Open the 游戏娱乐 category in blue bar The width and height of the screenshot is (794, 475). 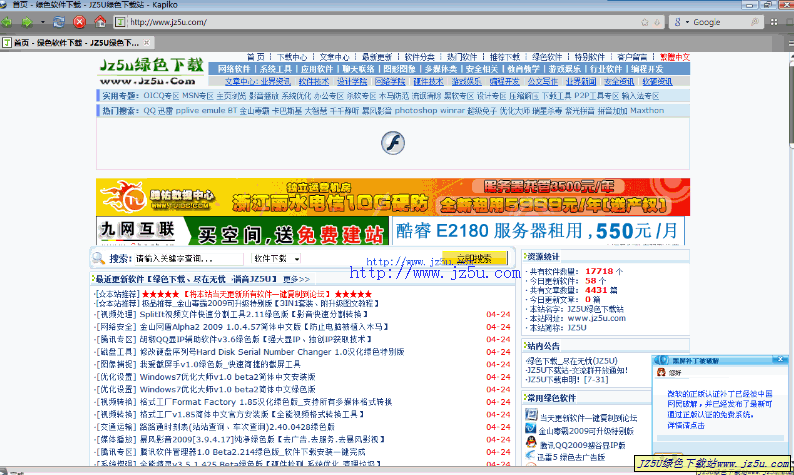(564, 69)
